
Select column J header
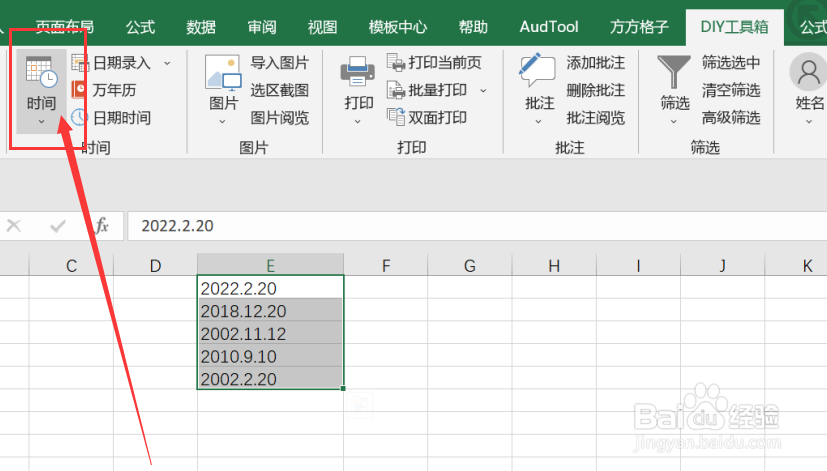pos(723,265)
